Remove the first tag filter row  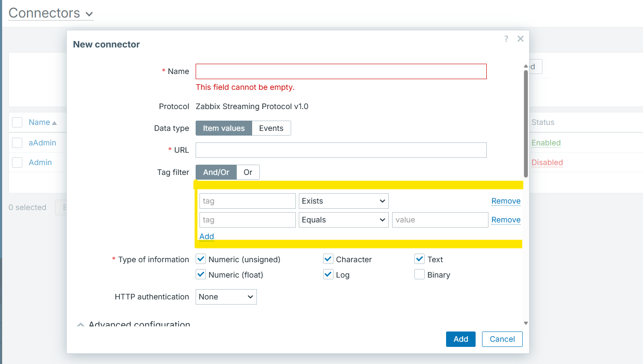(x=506, y=201)
